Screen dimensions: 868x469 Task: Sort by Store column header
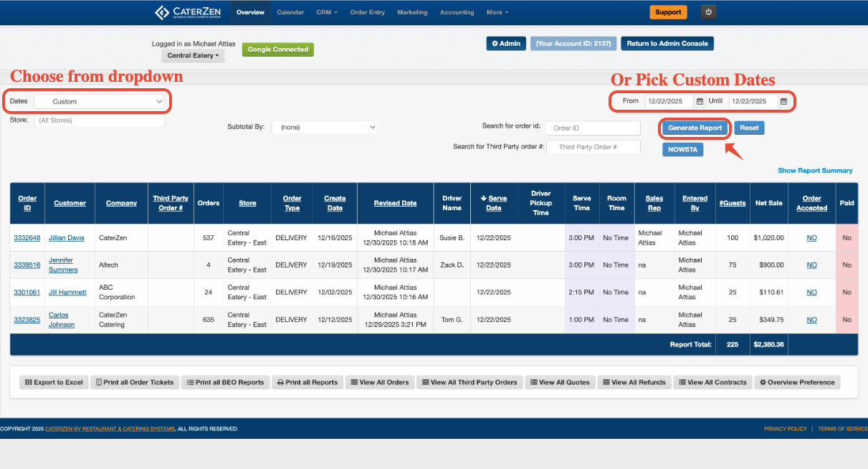pyautogui.click(x=247, y=203)
